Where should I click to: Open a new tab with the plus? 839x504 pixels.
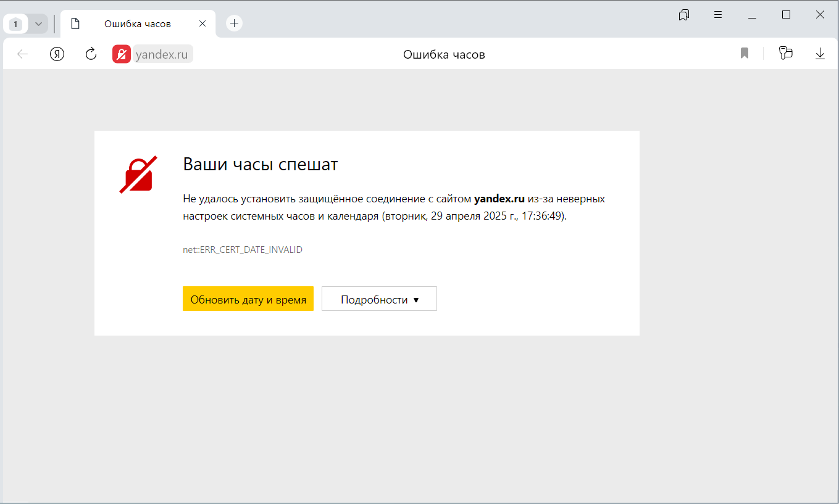pyautogui.click(x=234, y=23)
